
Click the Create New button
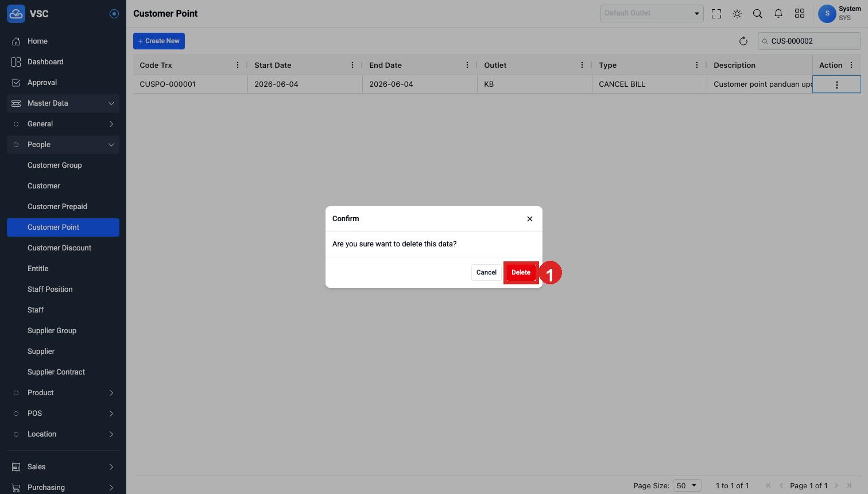159,41
